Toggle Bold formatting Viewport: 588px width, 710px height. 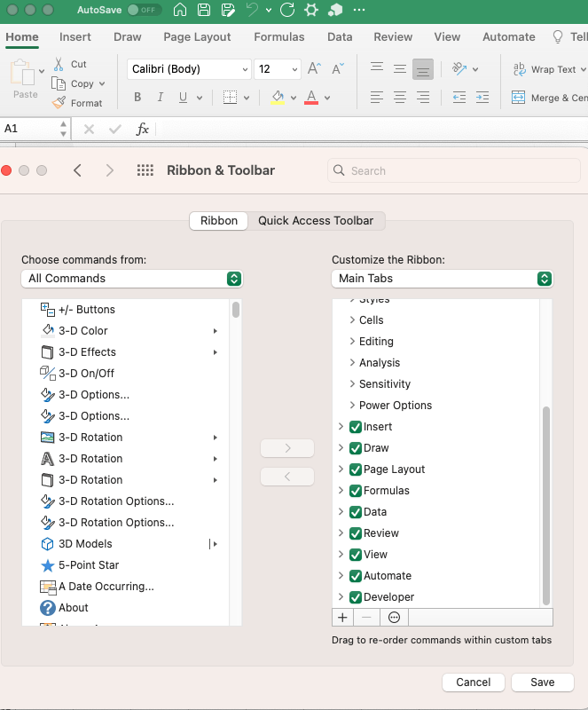coord(137,97)
